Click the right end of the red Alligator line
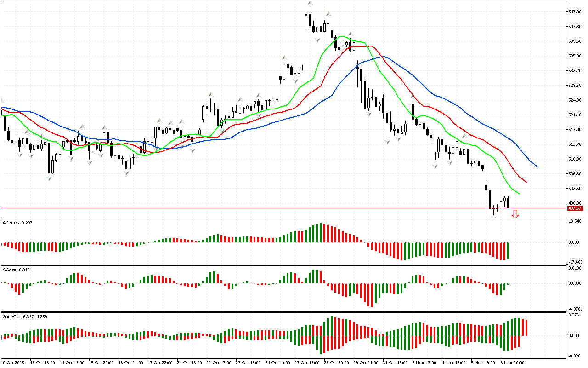 [526, 182]
